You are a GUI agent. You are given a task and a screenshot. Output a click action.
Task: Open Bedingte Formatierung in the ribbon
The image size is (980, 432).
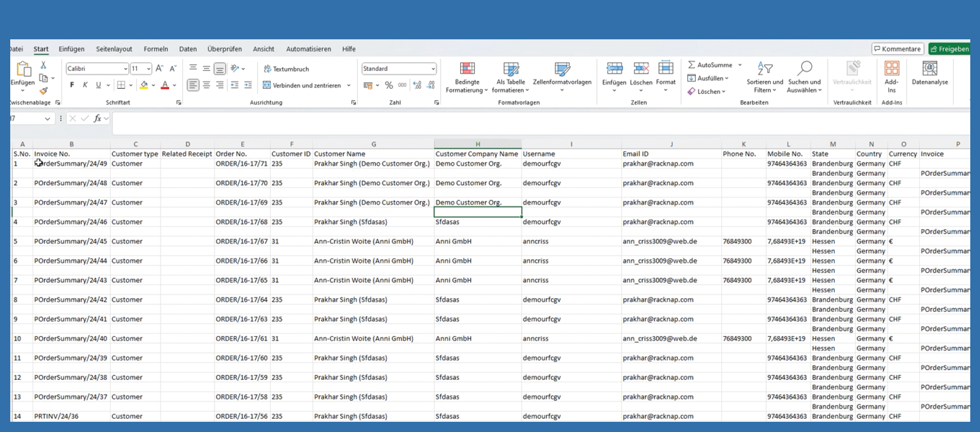click(x=467, y=77)
